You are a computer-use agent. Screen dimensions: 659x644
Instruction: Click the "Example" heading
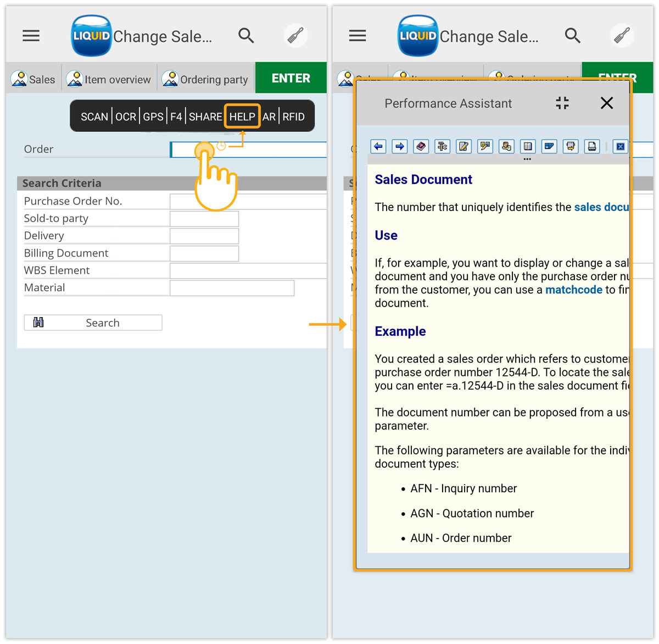[400, 331]
